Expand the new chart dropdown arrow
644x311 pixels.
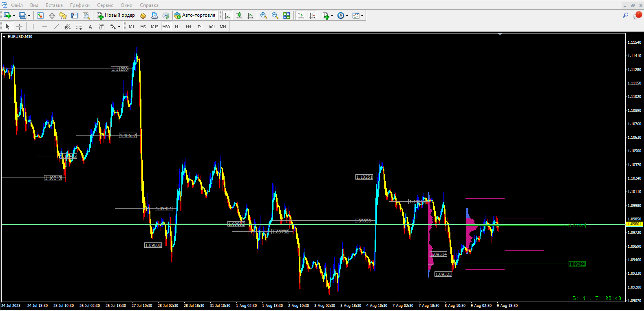(x=14, y=16)
